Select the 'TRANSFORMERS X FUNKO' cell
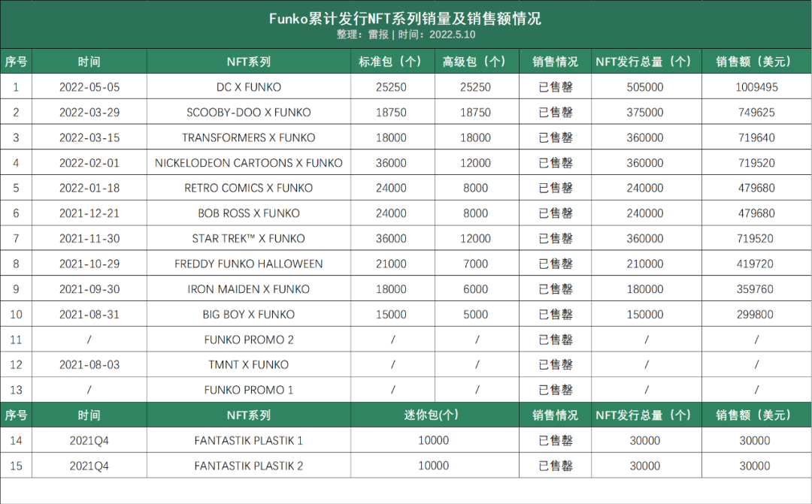Viewport: 812px width, 504px height. point(248,137)
